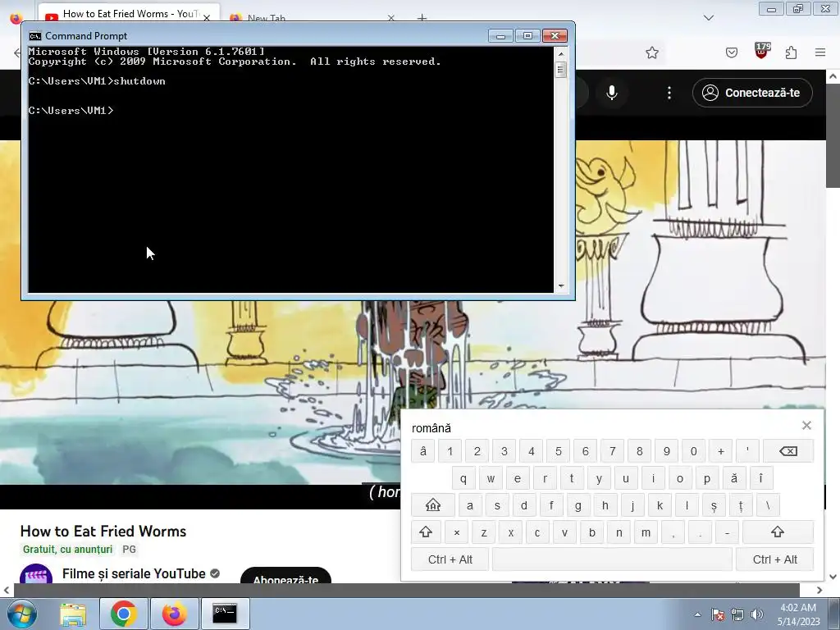Click the Command Prompt scrollbar up arrow

[561, 53]
